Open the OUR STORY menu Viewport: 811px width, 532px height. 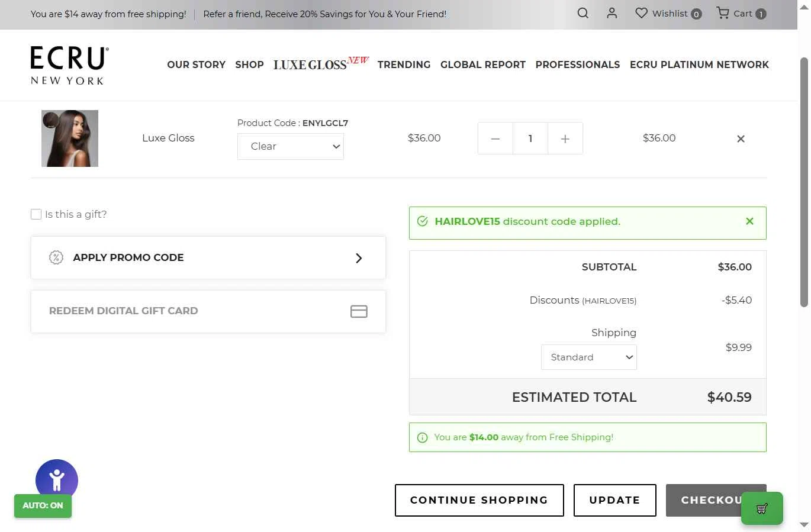[196, 65]
